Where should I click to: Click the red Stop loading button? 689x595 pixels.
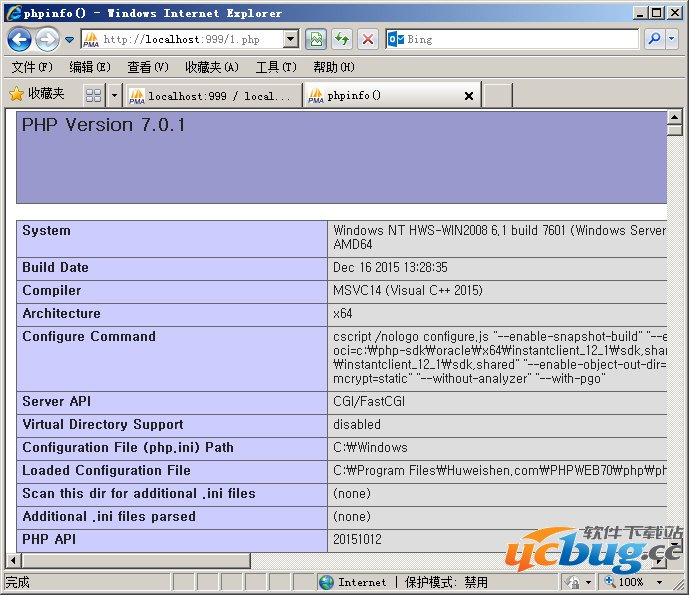click(368, 39)
